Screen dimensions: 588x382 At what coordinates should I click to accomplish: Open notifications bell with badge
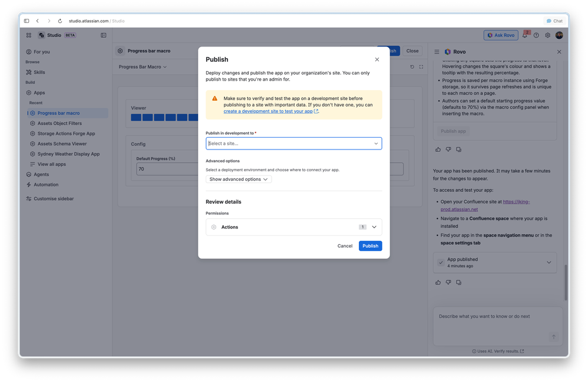525,35
